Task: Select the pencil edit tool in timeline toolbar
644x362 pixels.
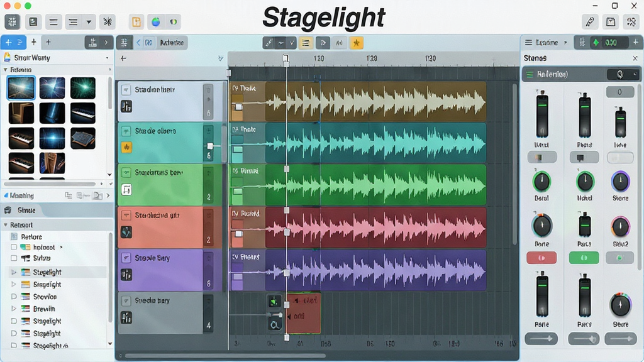Action: point(269,43)
